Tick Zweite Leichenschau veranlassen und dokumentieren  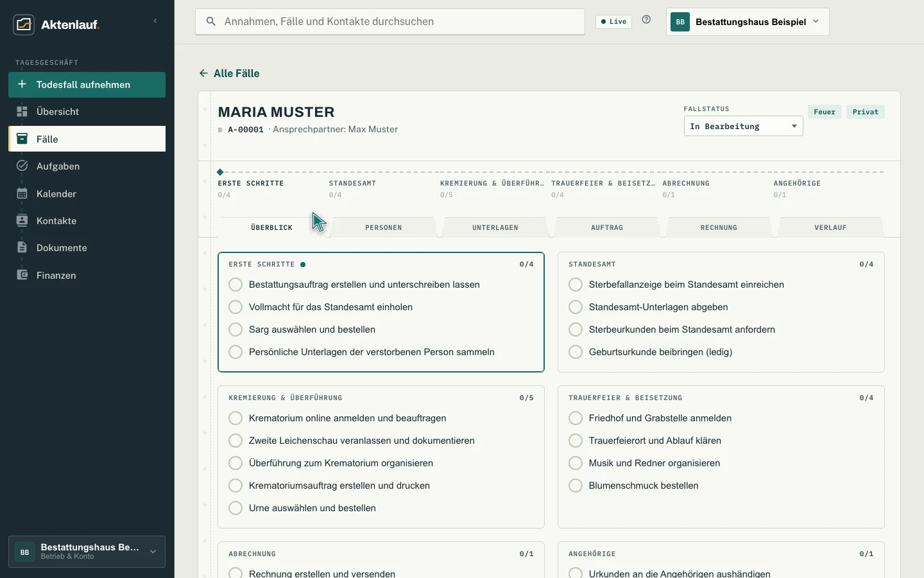point(235,441)
